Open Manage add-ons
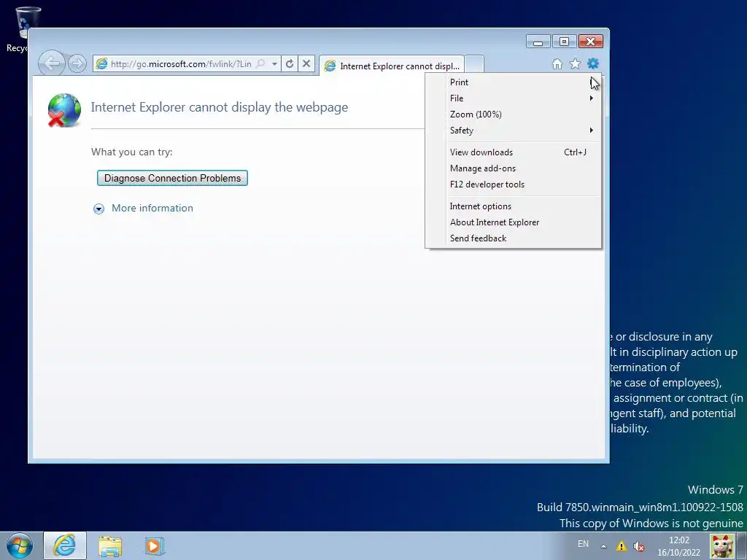747x560 pixels. pos(514,168)
